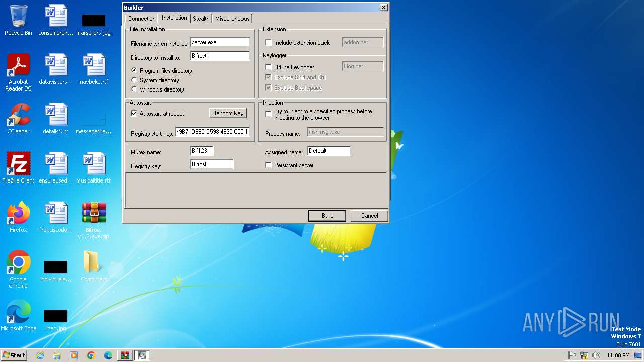Select Program files directory radio button

pos(134,71)
